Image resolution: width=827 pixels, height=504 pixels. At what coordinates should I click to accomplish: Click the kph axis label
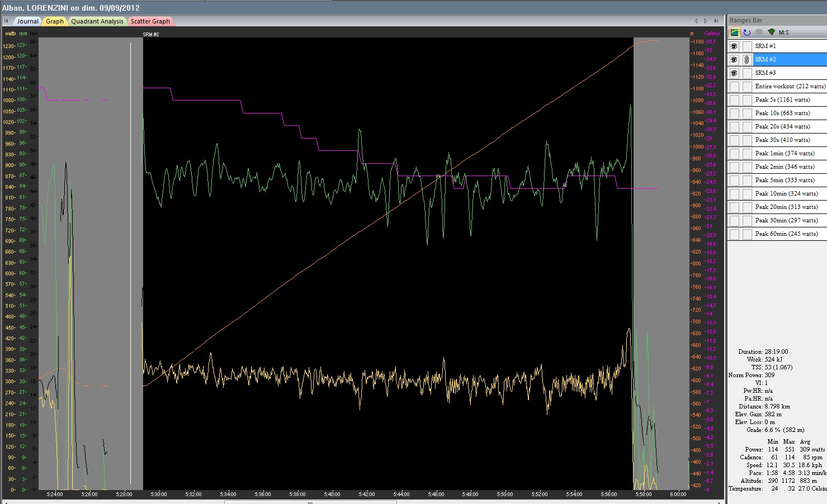(34, 34)
